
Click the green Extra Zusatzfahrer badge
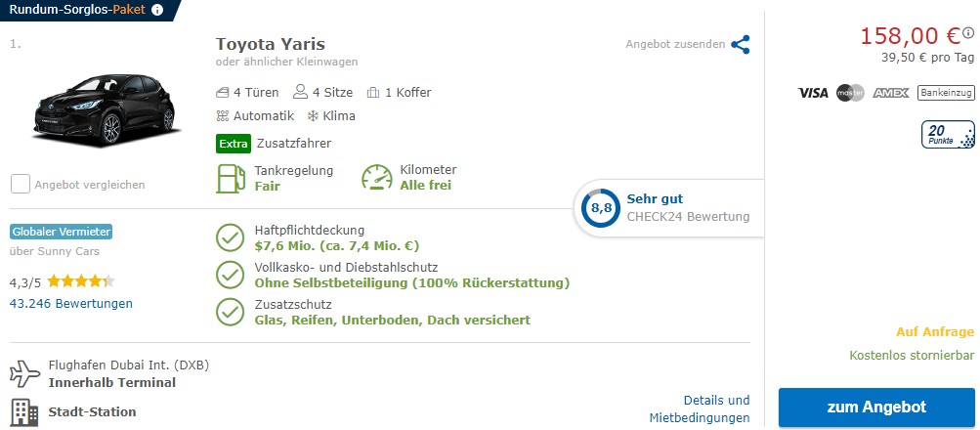(234, 144)
